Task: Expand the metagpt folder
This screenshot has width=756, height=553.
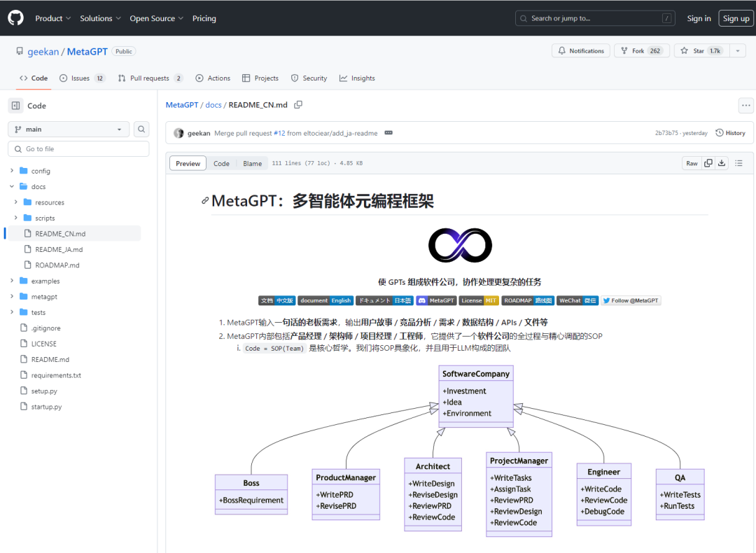Action: coord(12,297)
